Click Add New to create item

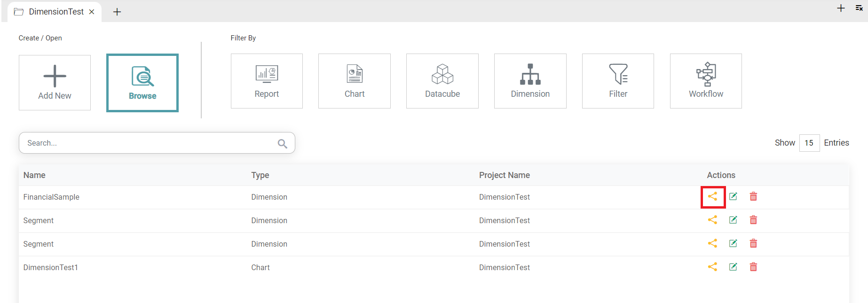[x=55, y=83]
